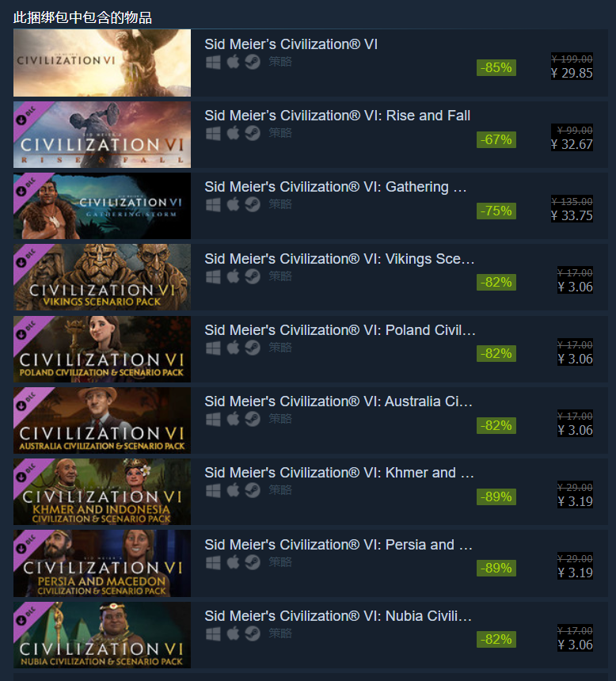Viewport: 616px width, 681px height.
Task: Click the Apple icon under Khmer and Indonesia pack
Action: (x=233, y=490)
